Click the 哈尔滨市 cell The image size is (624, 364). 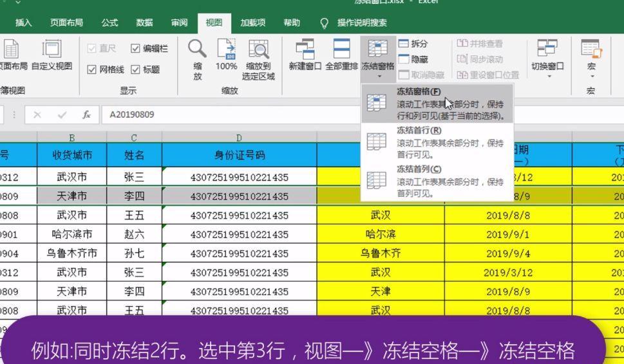click(72, 234)
